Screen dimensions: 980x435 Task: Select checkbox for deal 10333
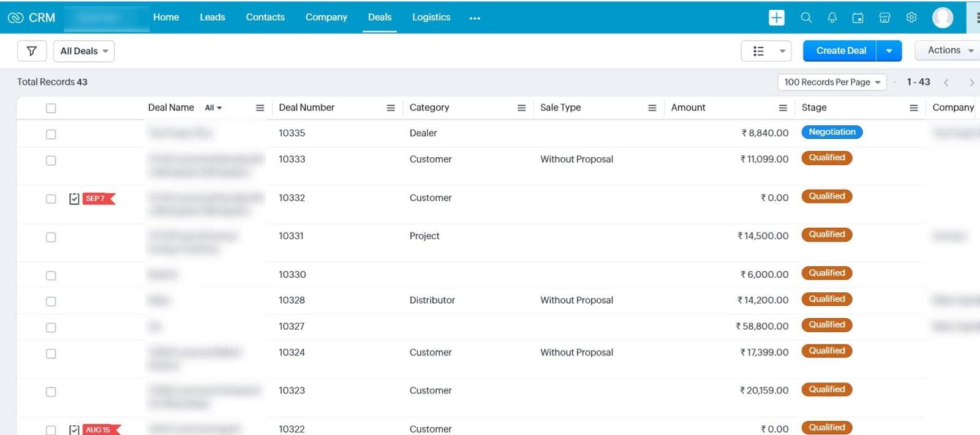(x=51, y=160)
